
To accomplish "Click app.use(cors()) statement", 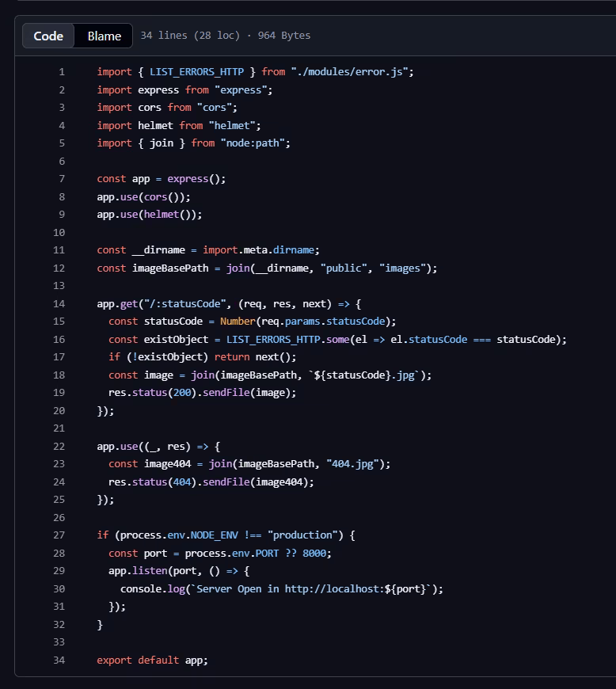I will click(x=143, y=197).
